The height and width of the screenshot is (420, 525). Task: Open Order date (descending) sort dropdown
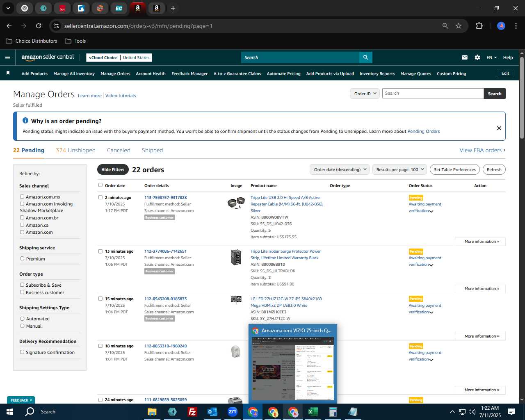point(340,169)
